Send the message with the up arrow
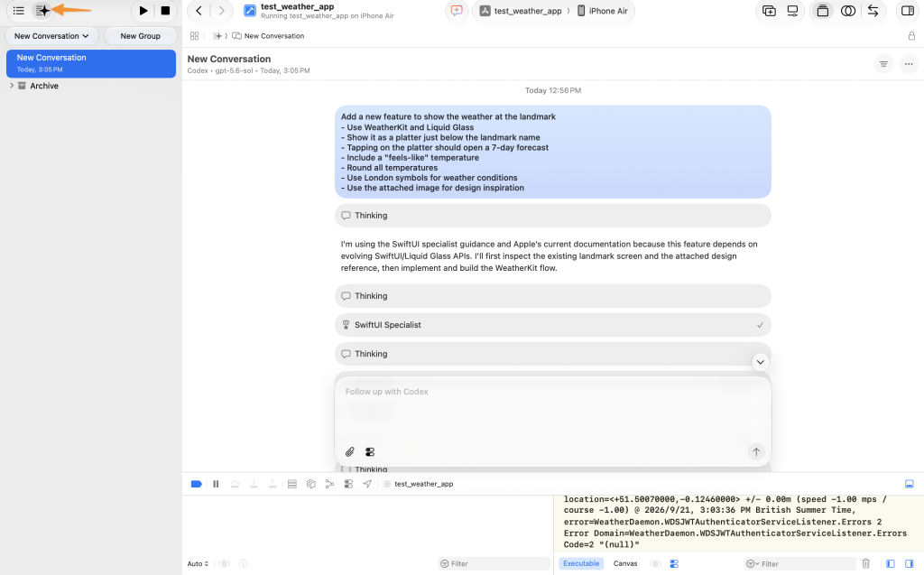This screenshot has height=575, width=924. pyautogui.click(x=756, y=451)
